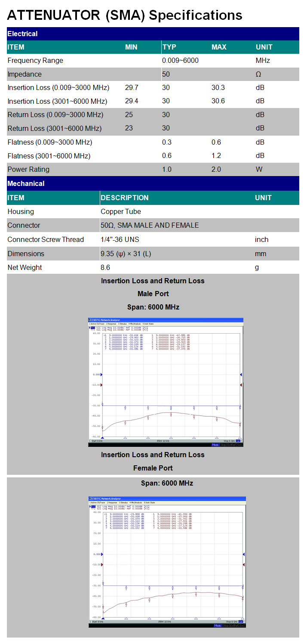Click the Housing row label

21,211
